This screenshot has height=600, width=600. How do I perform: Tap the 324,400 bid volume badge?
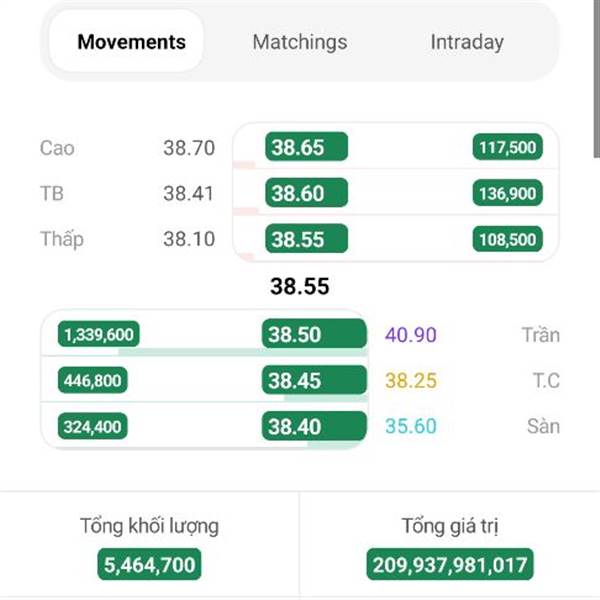93,426
